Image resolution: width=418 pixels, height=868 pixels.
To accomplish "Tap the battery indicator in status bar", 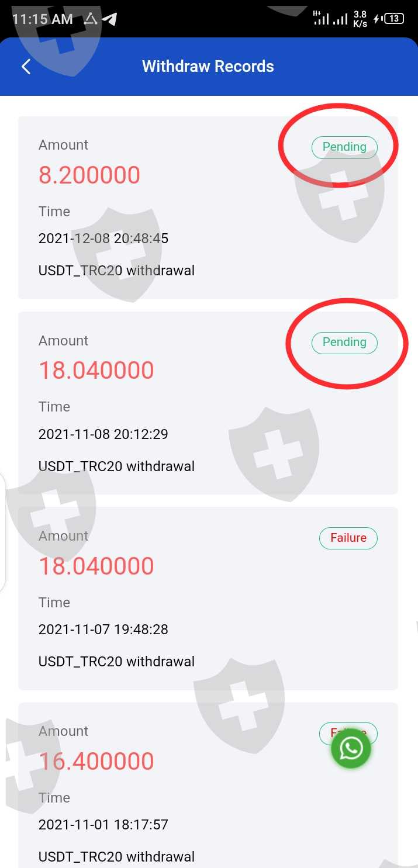I will (x=389, y=19).
